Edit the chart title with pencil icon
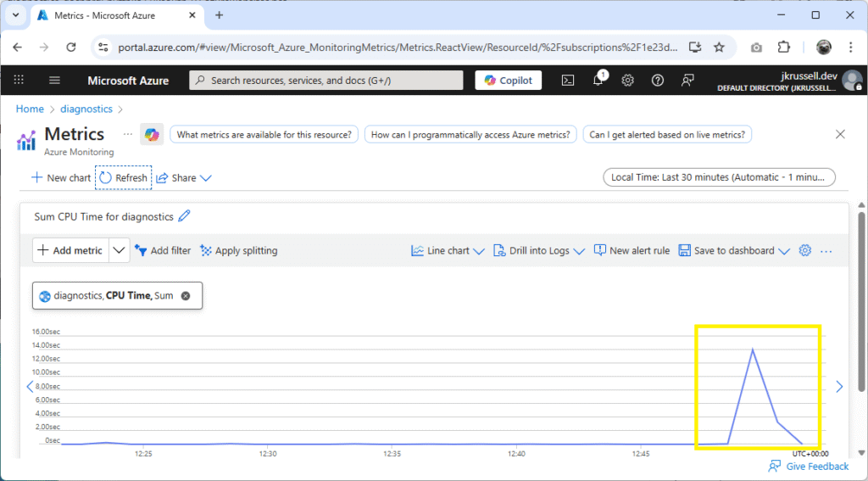The width and height of the screenshot is (868, 481). [184, 216]
